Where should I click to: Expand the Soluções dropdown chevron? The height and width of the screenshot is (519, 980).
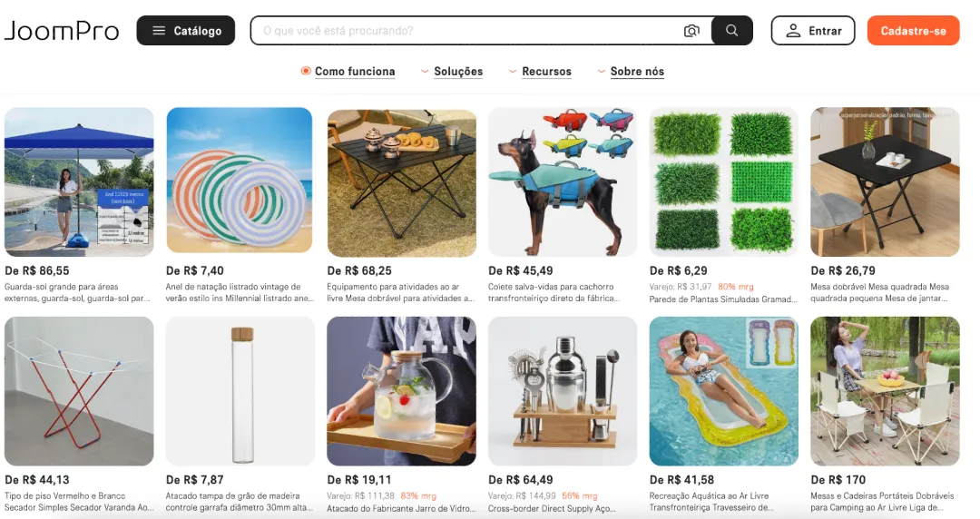pyautogui.click(x=425, y=72)
